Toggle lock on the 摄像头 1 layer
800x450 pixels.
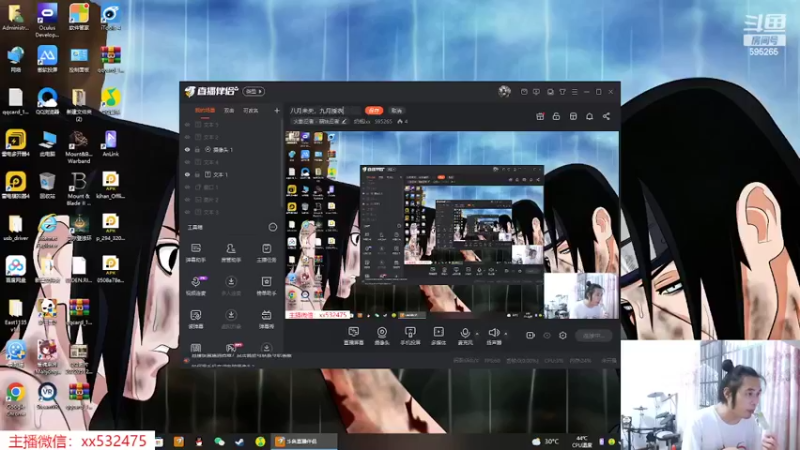point(197,149)
